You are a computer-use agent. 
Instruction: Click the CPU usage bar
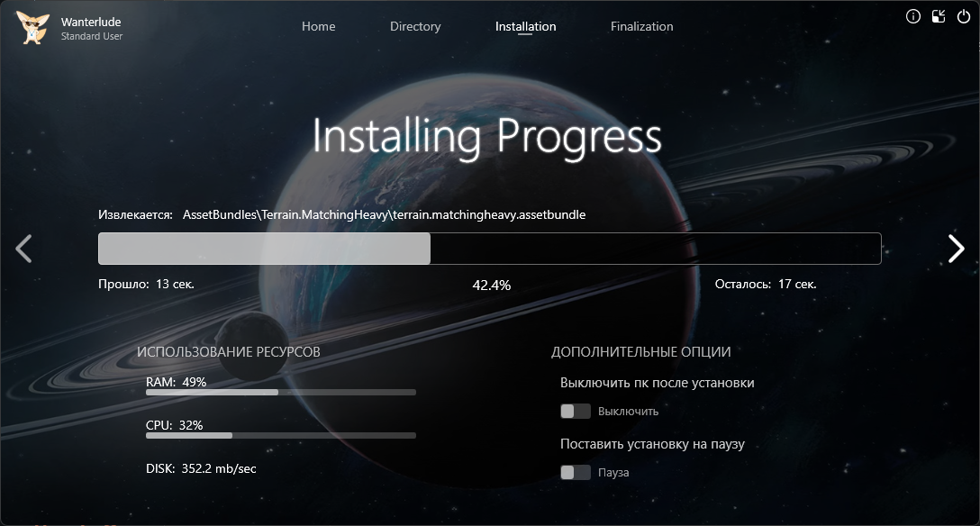[280, 436]
